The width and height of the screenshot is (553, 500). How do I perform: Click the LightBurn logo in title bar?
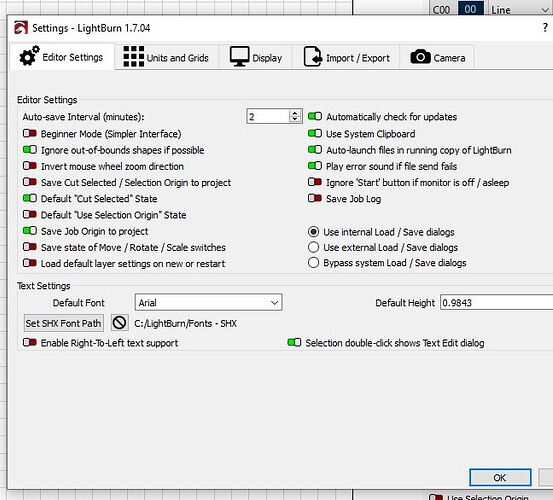[x=21, y=28]
